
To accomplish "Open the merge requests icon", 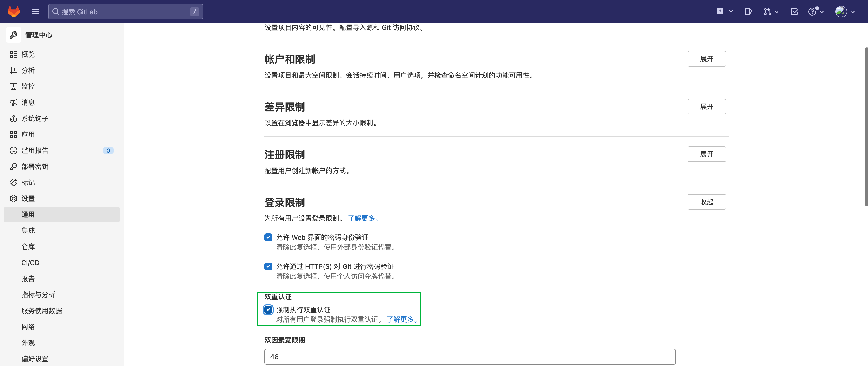I will pos(767,12).
